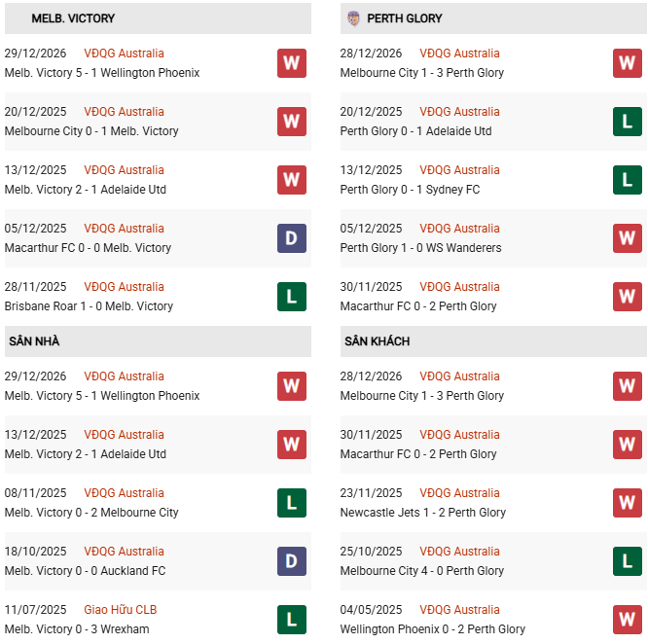Click the W badge for Melbourne City 0-1 Melb. Victory

pyautogui.click(x=291, y=122)
